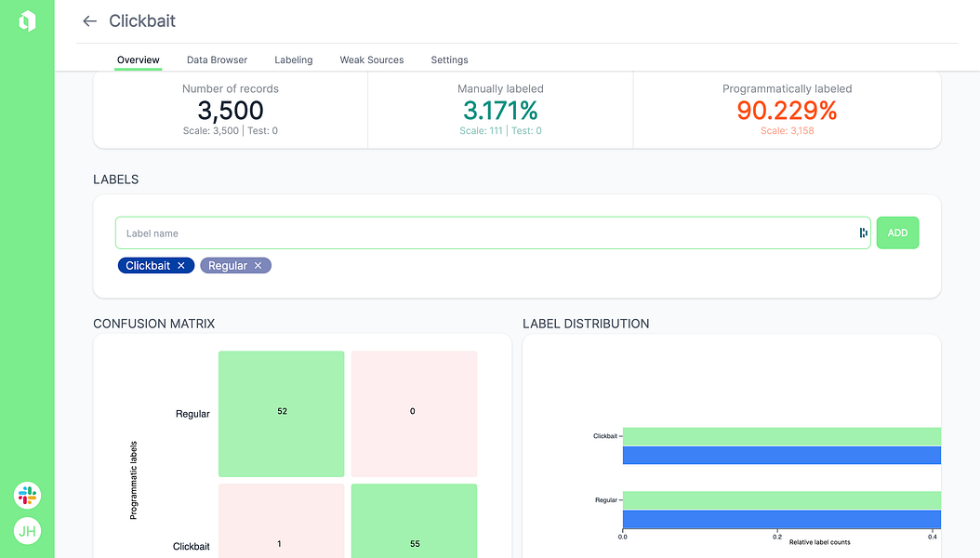Click the Programmatically labeled stat card

787,109
